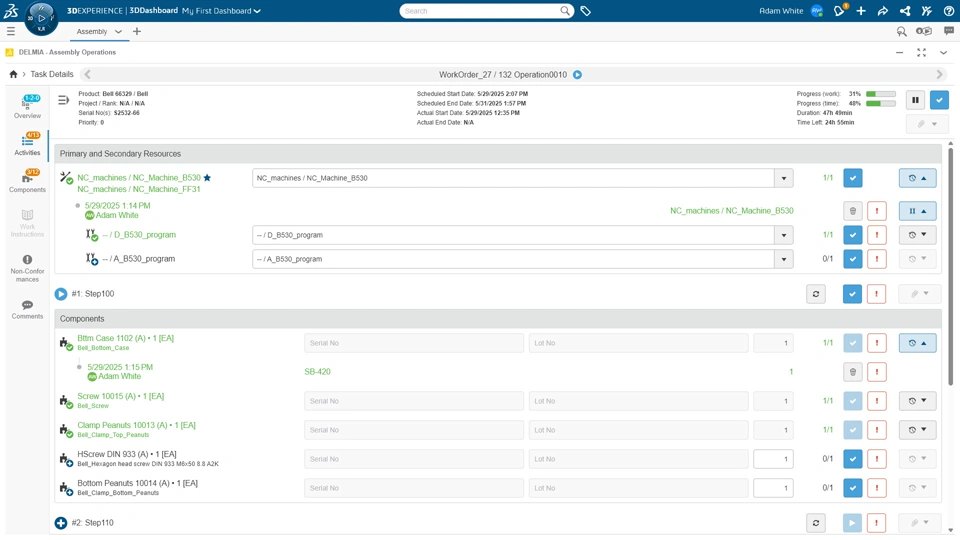Confirm HScrew DIN 933 component checkmark
Screen dimensions: 960x540
852,459
